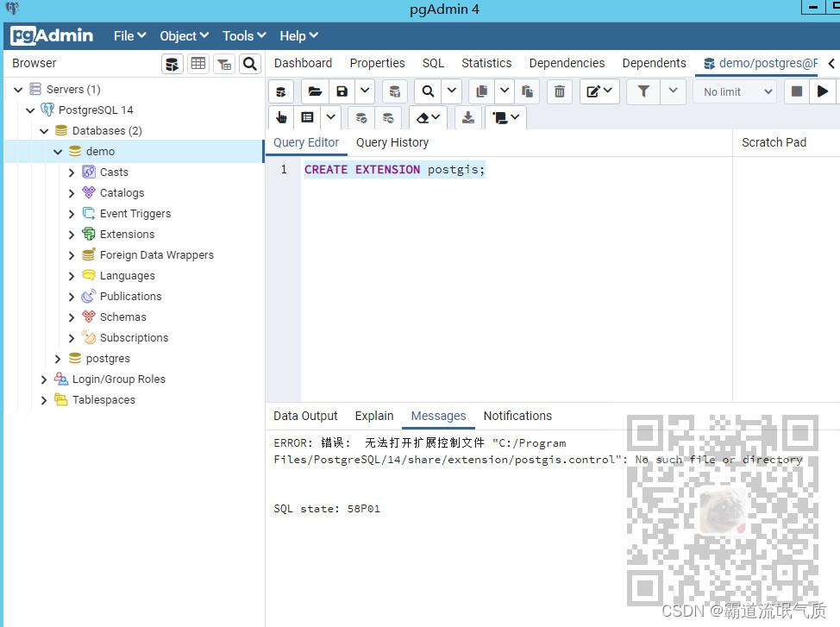Image resolution: width=840 pixels, height=627 pixels.
Task: Expand the Extensions tree node
Action: point(72,235)
